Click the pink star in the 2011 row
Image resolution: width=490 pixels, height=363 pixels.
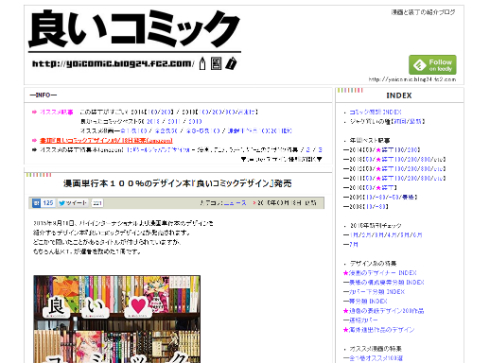[x=378, y=178]
